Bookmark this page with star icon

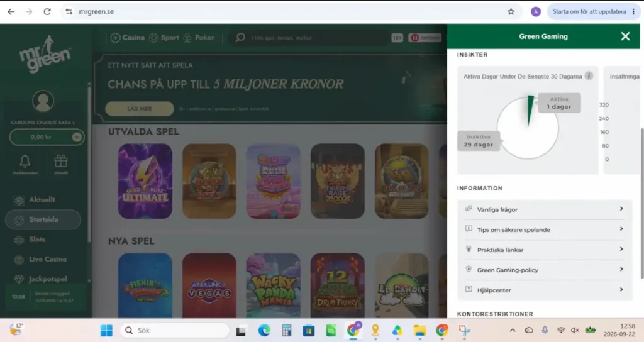[x=511, y=11]
